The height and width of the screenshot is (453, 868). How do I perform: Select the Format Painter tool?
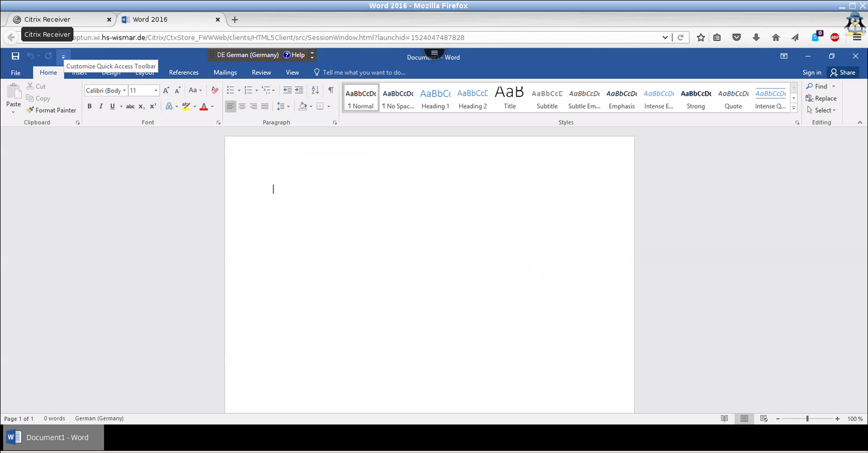[x=51, y=110]
